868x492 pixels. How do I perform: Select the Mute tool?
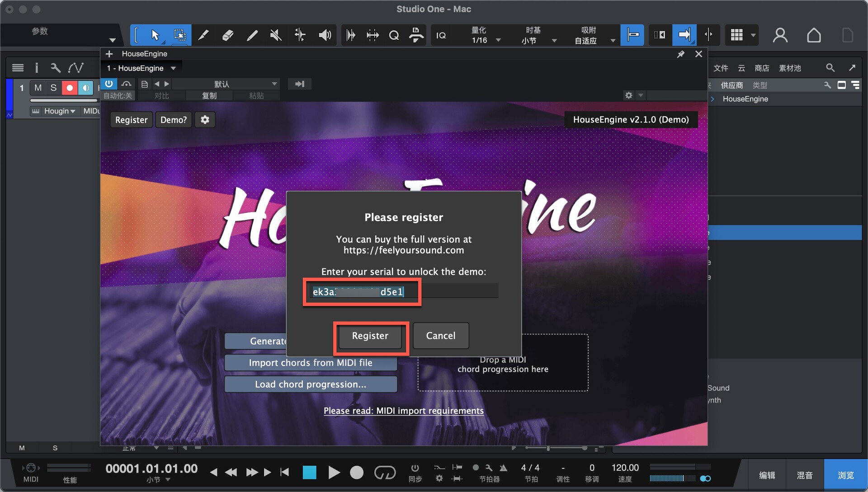[x=276, y=35]
